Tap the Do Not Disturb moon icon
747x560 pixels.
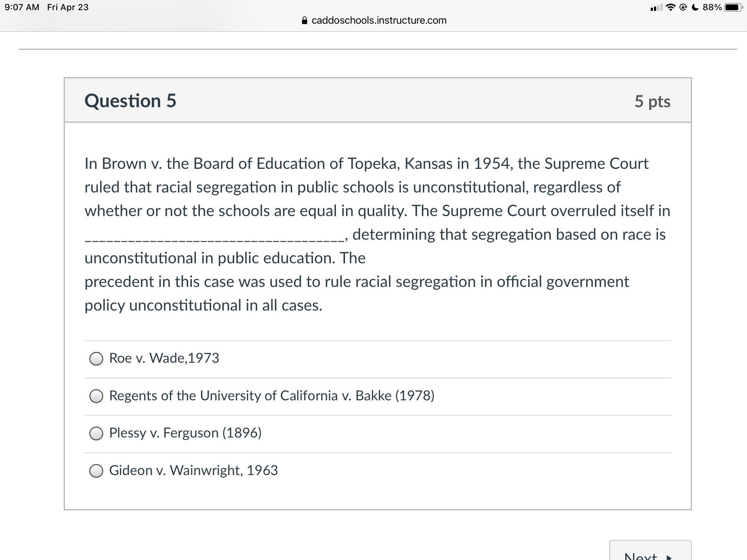(695, 7)
